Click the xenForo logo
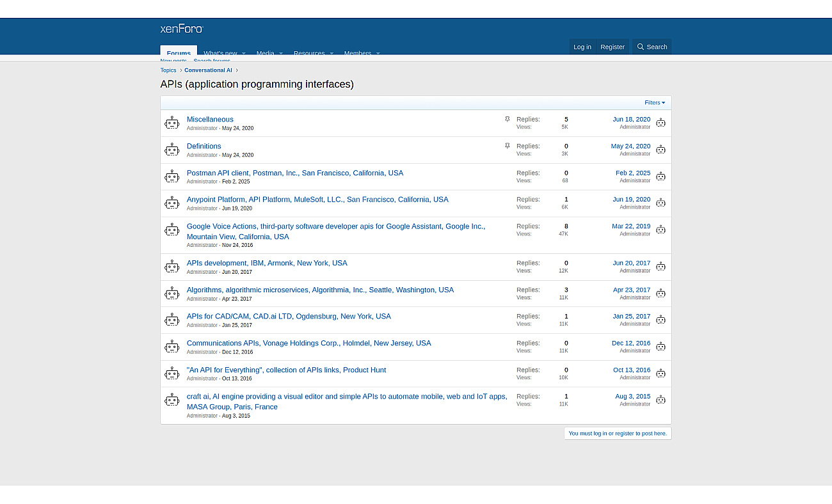Image resolution: width=832 pixels, height=504 pixels. 182,29
